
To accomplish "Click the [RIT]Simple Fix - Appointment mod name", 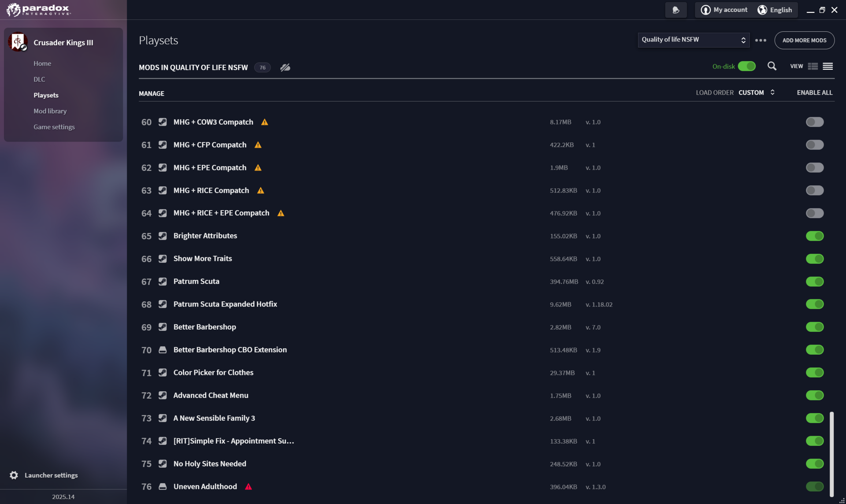I will click(x=234, y=441).
